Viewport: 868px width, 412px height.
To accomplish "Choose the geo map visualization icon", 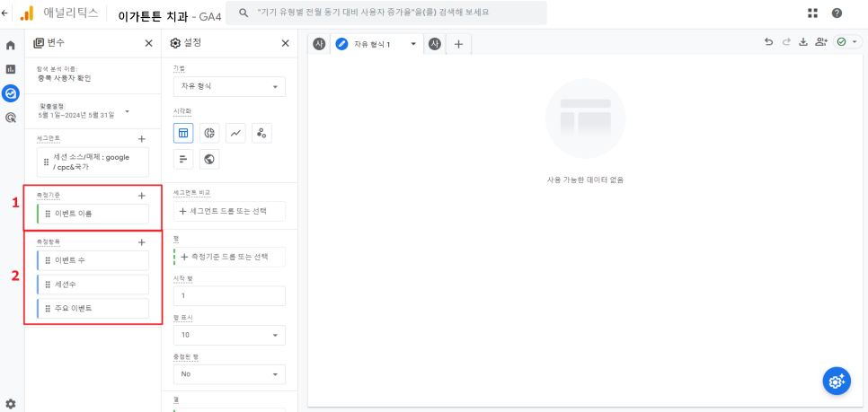I will (209, 159).
